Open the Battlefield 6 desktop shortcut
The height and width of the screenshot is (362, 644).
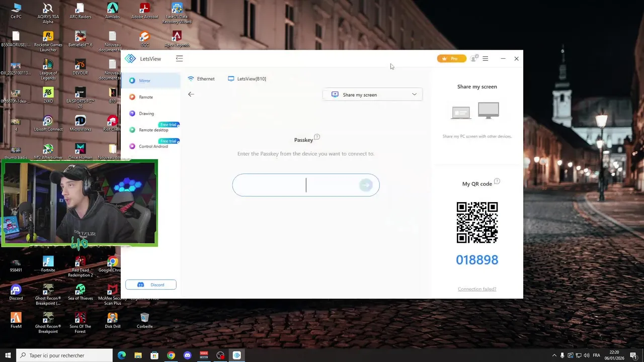[80, 39]
